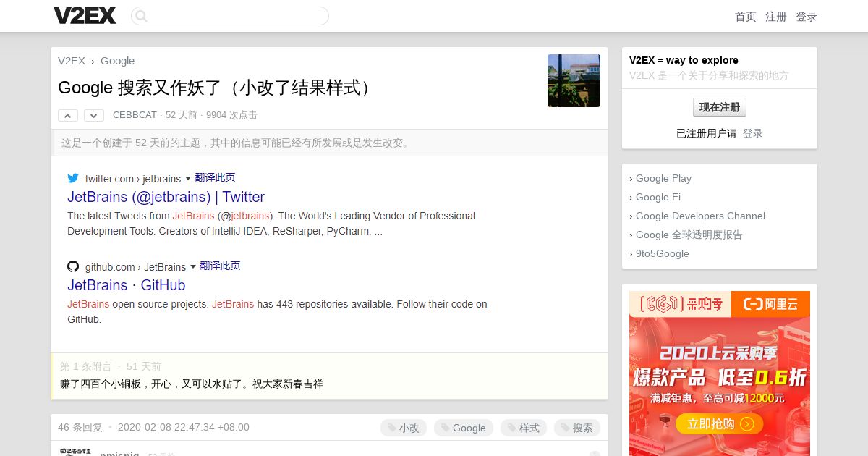Screen dimensions: 868x456
Task: Open the author avatar thumbnail
Action: click(x=574, y=80)
